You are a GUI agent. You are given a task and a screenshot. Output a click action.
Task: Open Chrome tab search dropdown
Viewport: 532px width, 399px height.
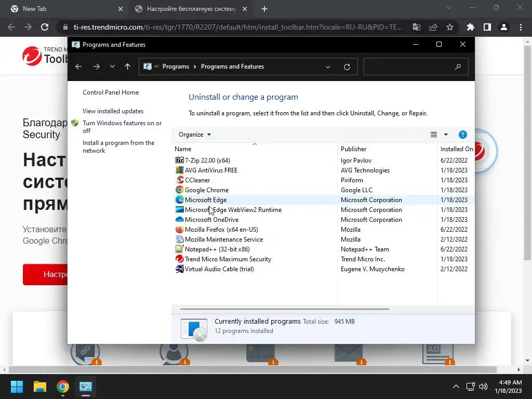click(x=448, y=7)
